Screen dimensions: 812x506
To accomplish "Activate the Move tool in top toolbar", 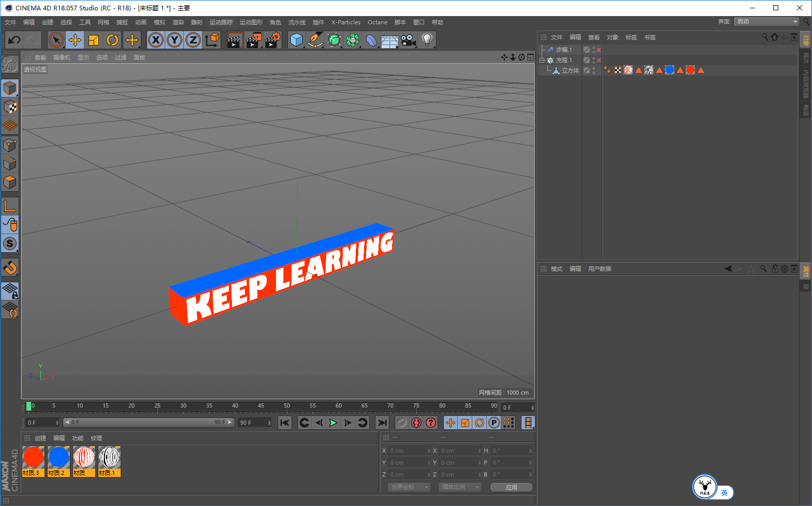I will 75,40.
